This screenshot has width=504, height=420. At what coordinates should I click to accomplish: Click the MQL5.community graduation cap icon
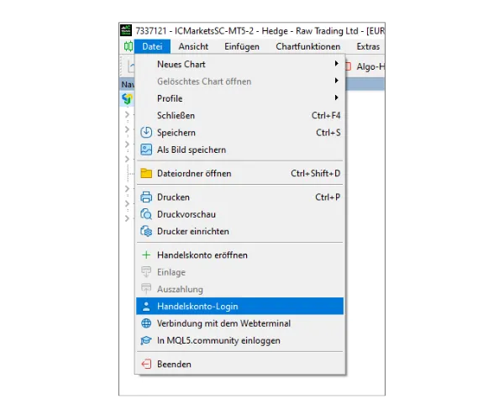point(146,340)
